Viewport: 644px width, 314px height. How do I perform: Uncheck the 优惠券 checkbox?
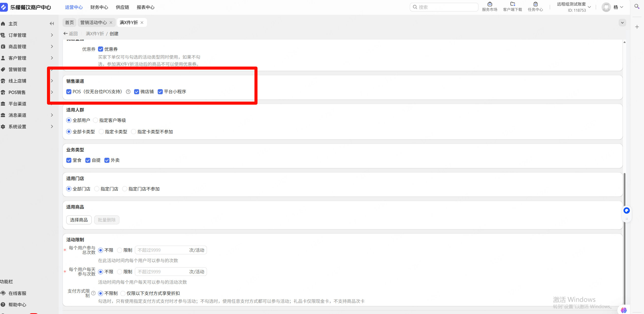point(101,49)
